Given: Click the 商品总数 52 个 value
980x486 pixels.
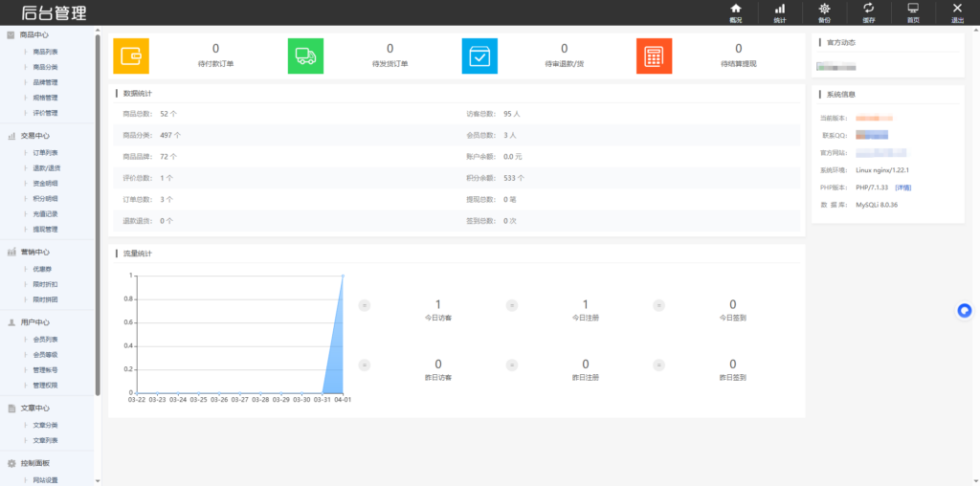Looking at the screenshot, I should pyautogui.click(x=168, y=114).
